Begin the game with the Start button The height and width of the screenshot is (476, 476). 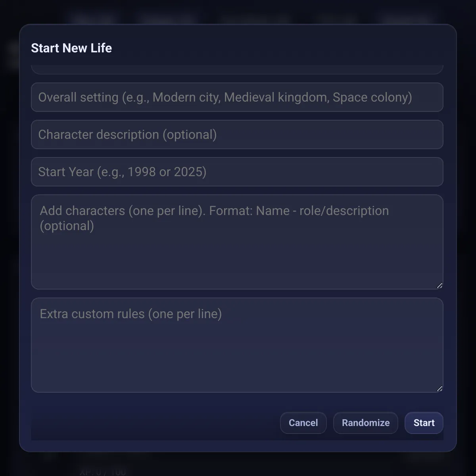click(x=424, y=423)
